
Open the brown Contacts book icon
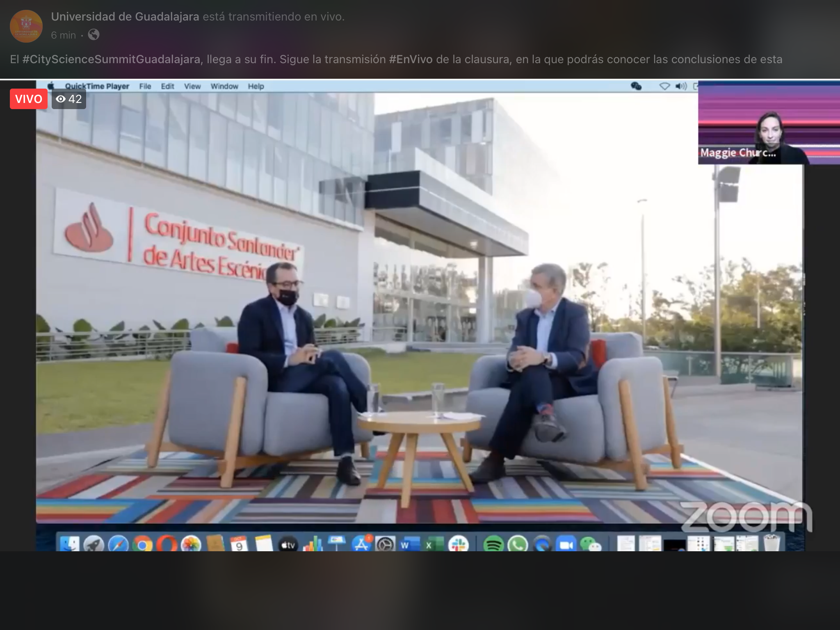click(215, 544)
